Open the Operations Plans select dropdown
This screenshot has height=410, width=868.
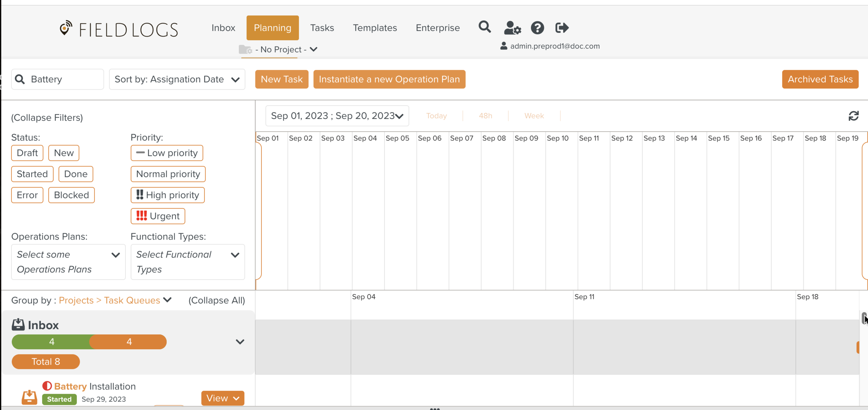[x=68, y=262]
